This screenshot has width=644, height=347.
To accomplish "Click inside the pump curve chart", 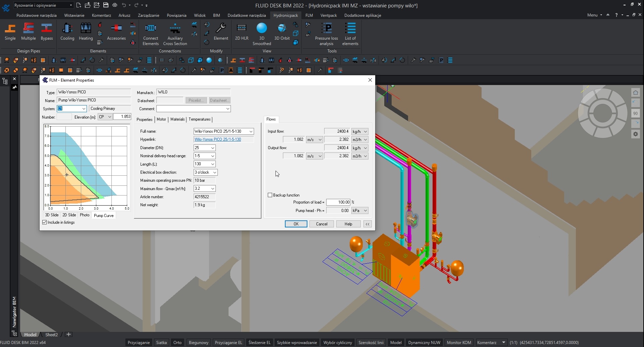I will coord(87,166).
